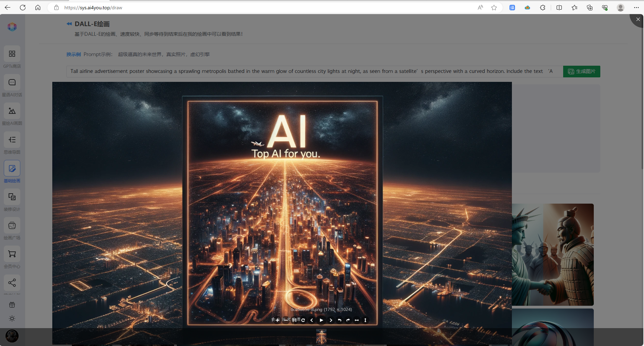Screen dimensions: 644x346
Task: Click the browser refresh button
Action: (x=23, y=8)
